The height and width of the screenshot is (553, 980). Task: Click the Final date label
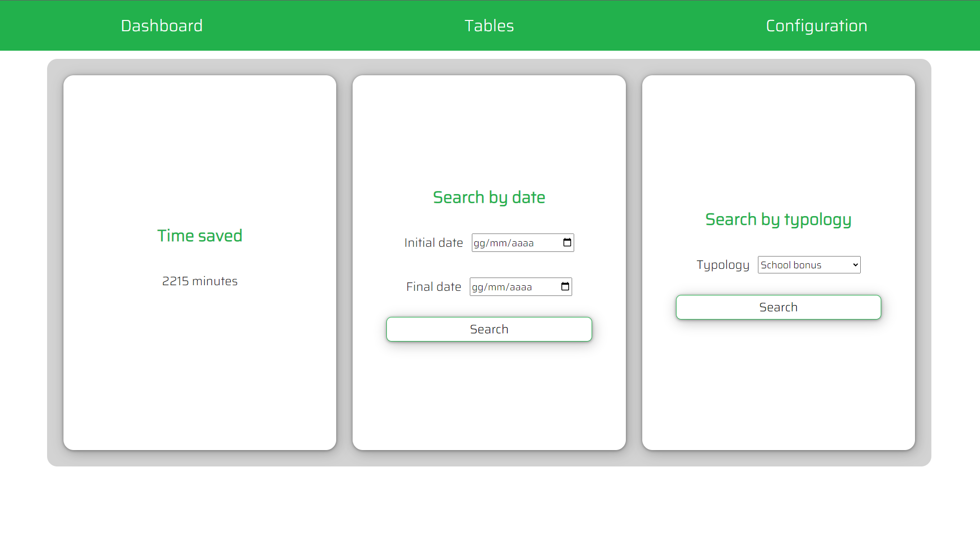click(433, 287)
